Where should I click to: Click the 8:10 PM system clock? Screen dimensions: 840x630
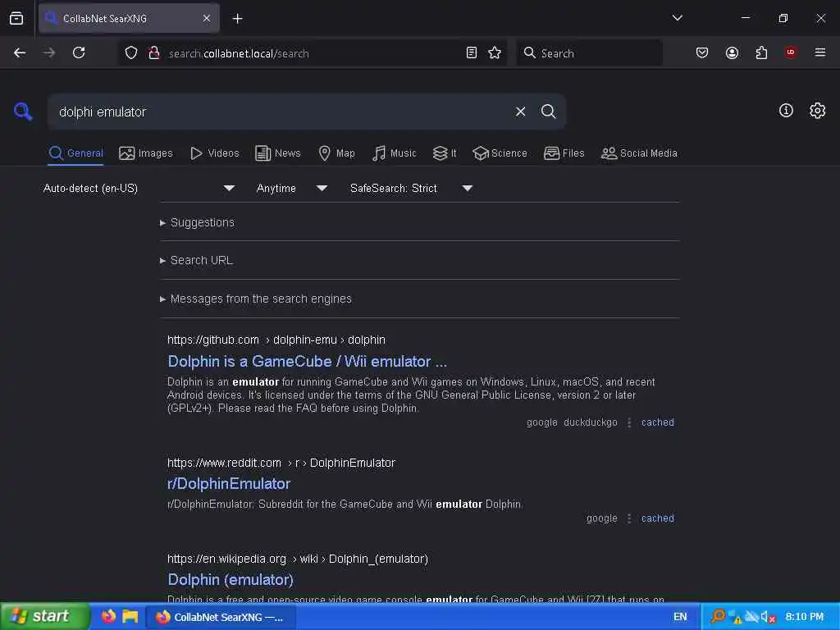click(x=804, y=617)
